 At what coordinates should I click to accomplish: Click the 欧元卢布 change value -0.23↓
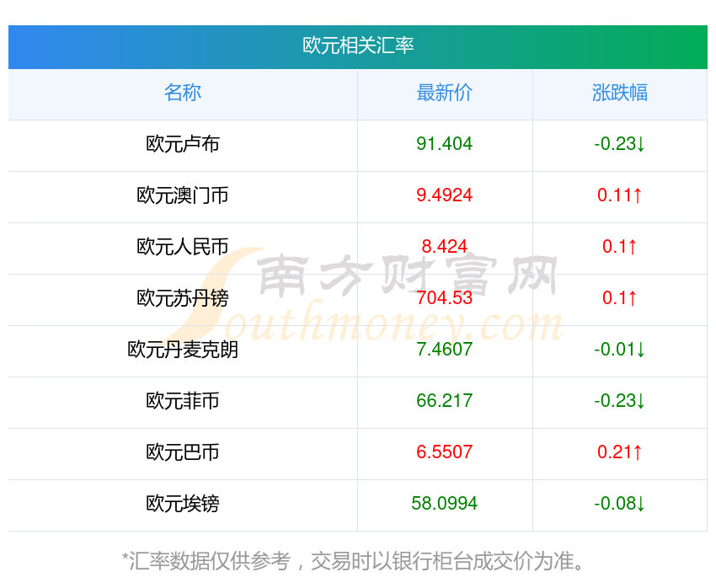pyautogui.click(x=620, y=144)
